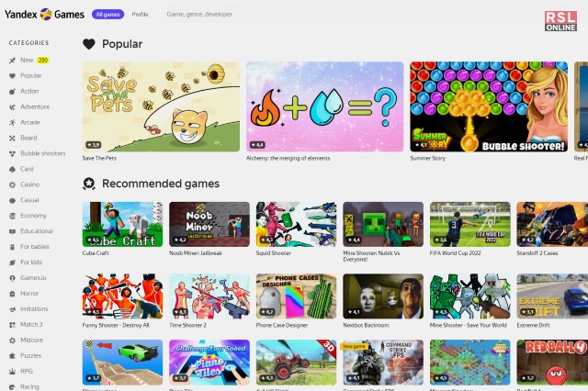This screenshot has height=391, width=588.
Task: Click the Squid Shooter title text
Action: pos(274,253)
